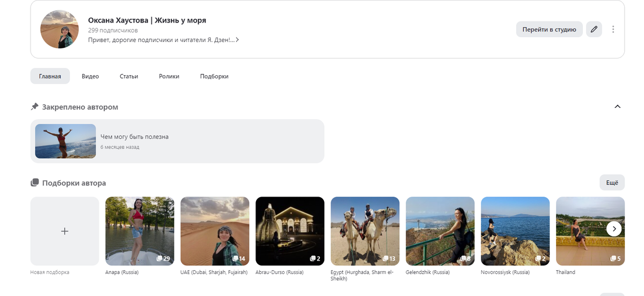Viewport: 644px width, 296px height.
Task: Click the Anapa (Russia) caption text
Action: pyautogui.click(x=122, y=272)
